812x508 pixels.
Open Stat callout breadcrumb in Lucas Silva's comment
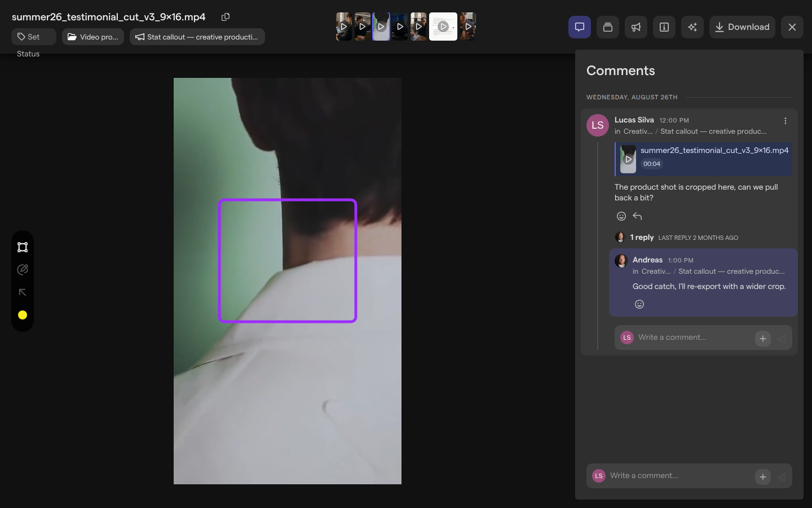(713, 132)
